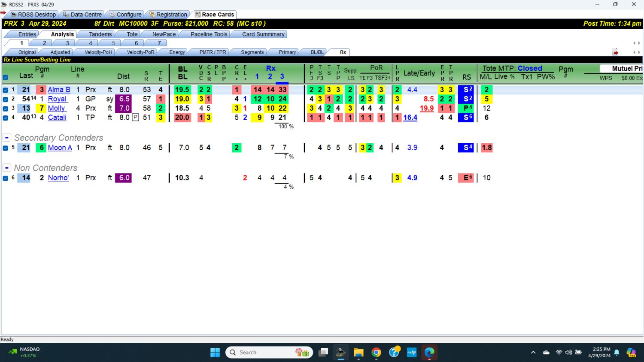
Task: Open File Explorer from taskbar
Action: click(x=358, y=353)
